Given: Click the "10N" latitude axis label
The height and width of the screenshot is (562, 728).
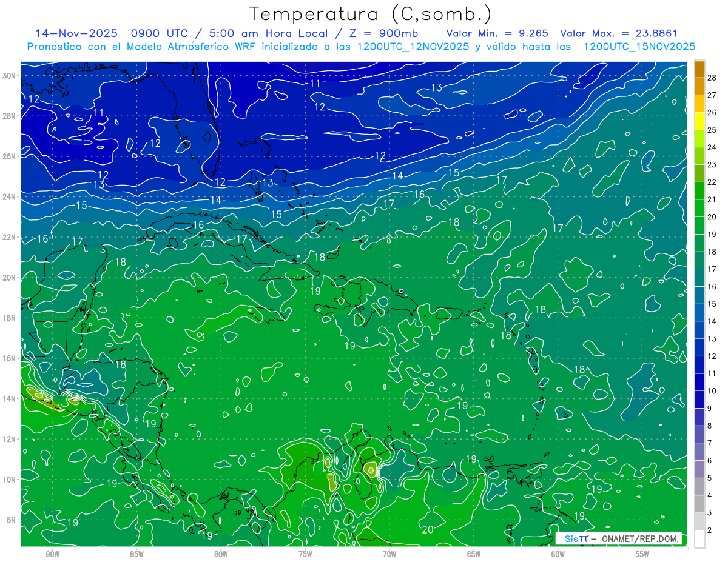Looking at the screenshot, I should 8,480.
